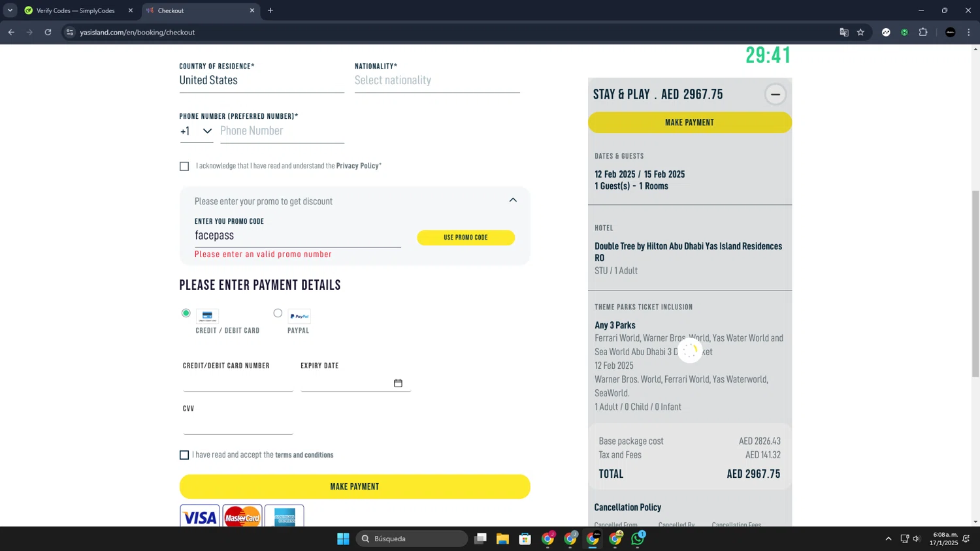The height and width of the screenshot is (551, 980).
Task: Accept the terms and conditions checkbox
Action: click(x=184, y=455)
